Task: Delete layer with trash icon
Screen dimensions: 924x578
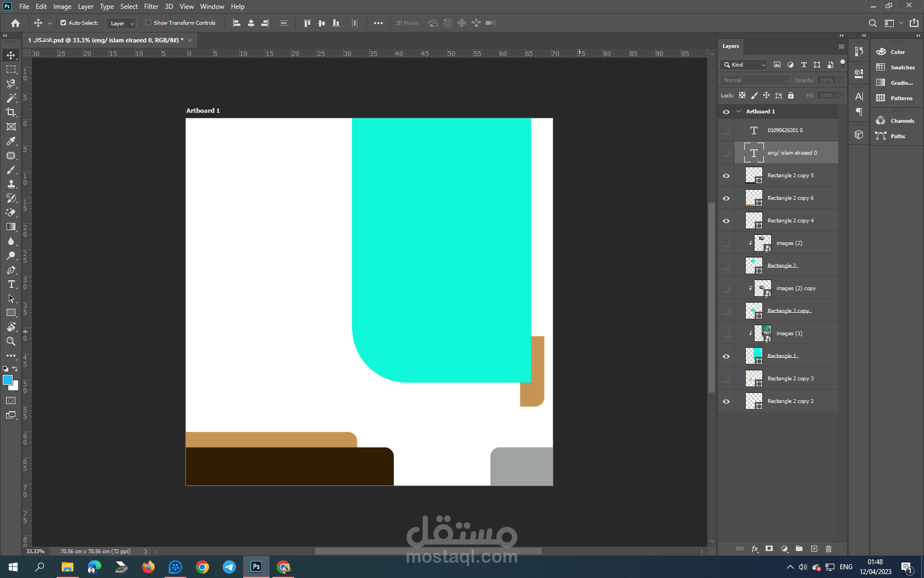Action: point(829,549)
